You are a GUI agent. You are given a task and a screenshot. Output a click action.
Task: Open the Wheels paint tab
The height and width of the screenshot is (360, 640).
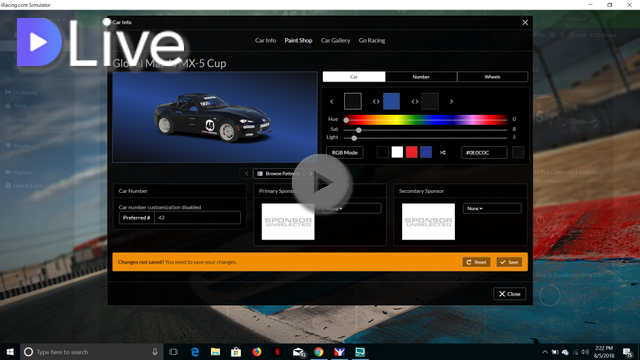point(492,77)
